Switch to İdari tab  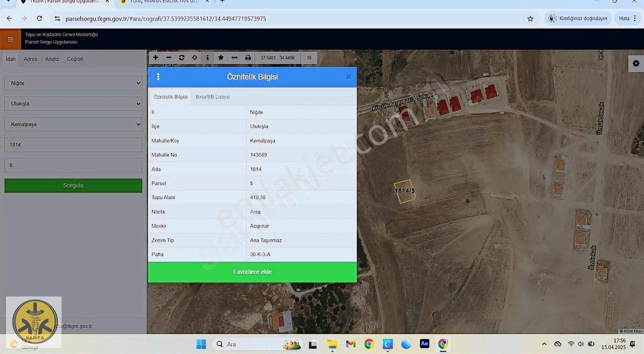point(11,59)
